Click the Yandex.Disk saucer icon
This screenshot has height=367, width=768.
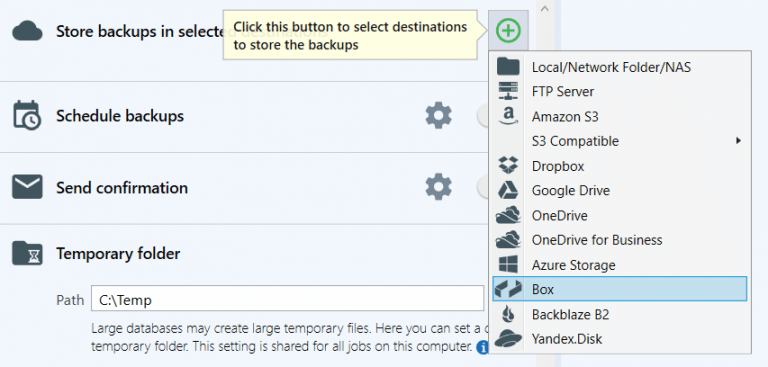tap(508, 339)
